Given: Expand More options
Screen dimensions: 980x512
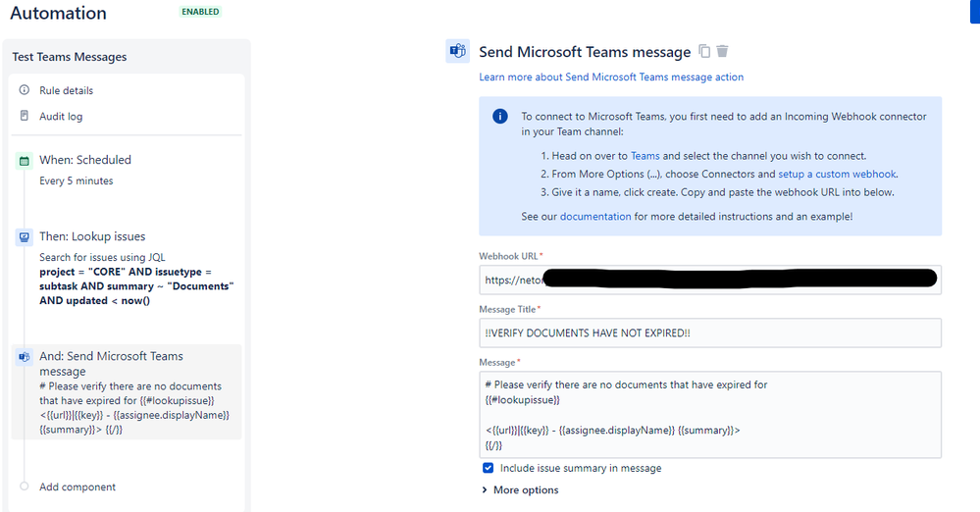Looking at the screenshot, I should [520, 490].
